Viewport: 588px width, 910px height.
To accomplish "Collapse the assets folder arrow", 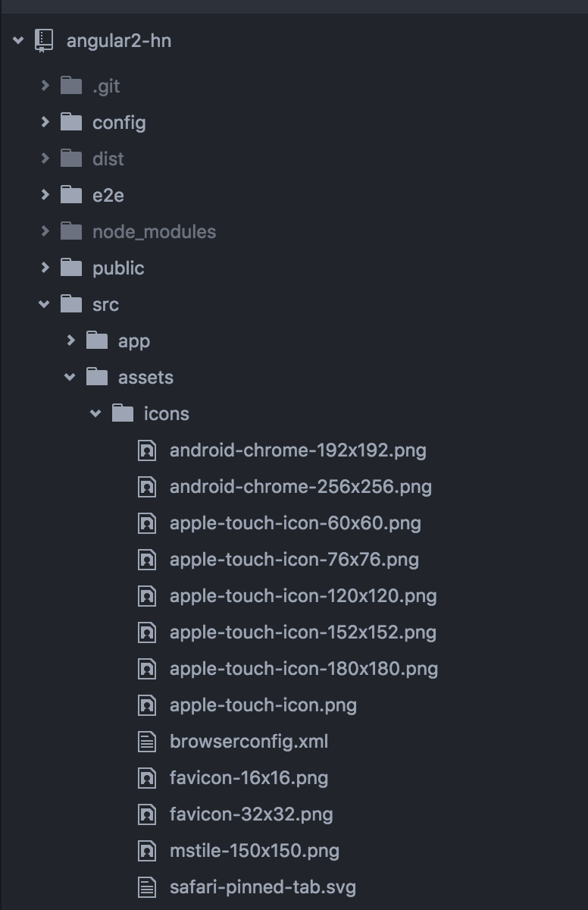I will [70, 377].
